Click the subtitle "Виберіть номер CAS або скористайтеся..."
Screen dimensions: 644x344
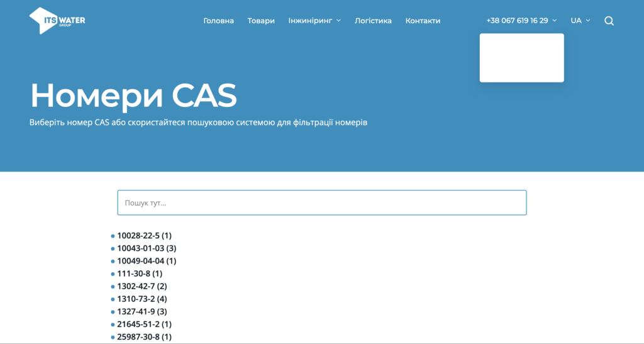198,123
